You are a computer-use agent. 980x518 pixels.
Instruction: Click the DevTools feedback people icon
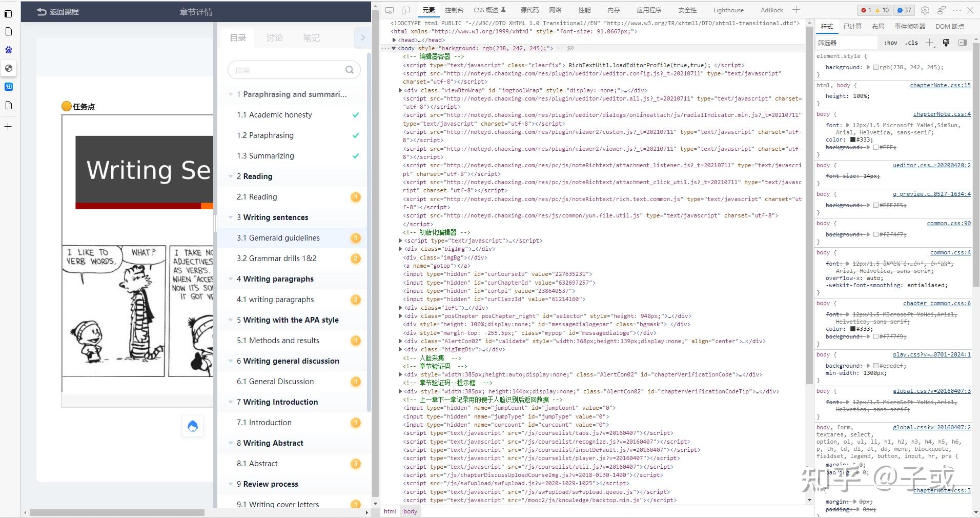pos(942,10)
